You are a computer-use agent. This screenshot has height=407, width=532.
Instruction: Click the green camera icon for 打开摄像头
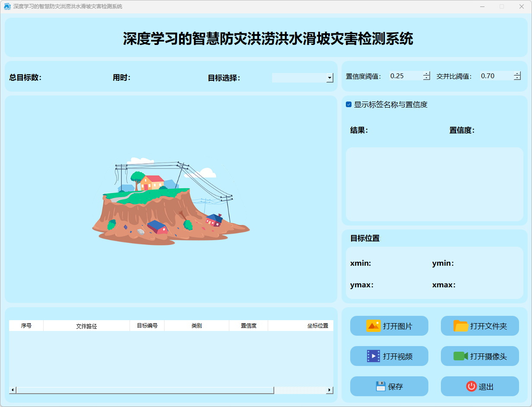[460, 356]
